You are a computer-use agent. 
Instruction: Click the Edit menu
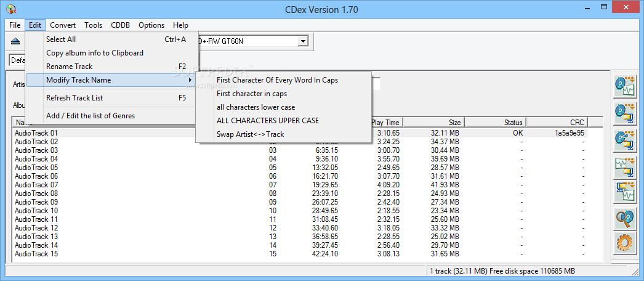pos(35,25)
